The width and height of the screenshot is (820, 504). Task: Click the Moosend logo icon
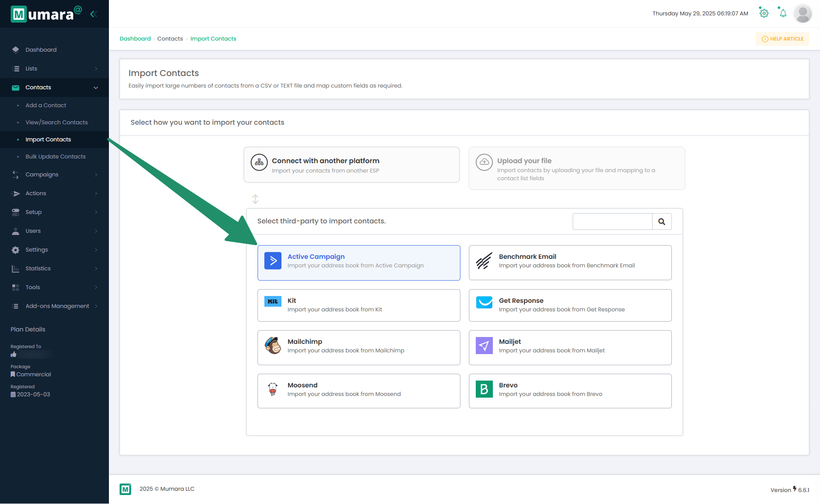[x=273, y=389]
